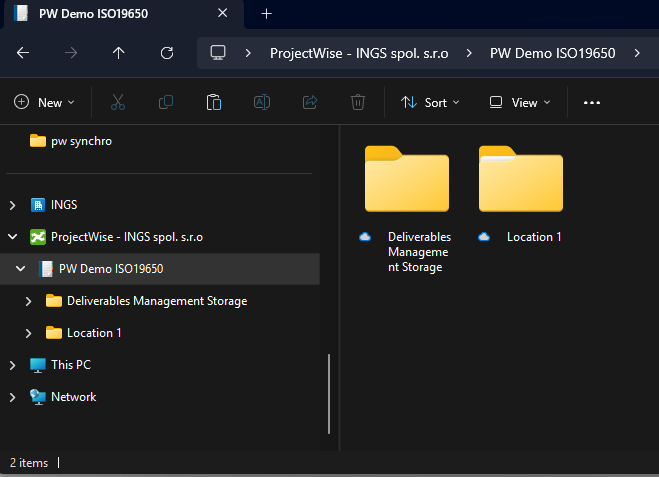Collapse the PW Demo ISO19650 tree node
The image size is (659, 477).
click(x=21, y=269)
